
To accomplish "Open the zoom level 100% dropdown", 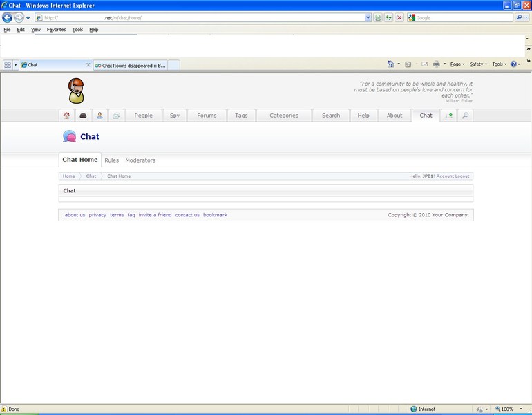I will pos(521,409).
